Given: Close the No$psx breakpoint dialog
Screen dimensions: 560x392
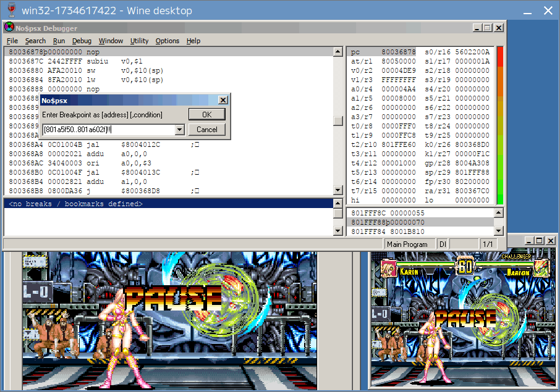Looking at the screenshot, I should [x=223, y=100].
